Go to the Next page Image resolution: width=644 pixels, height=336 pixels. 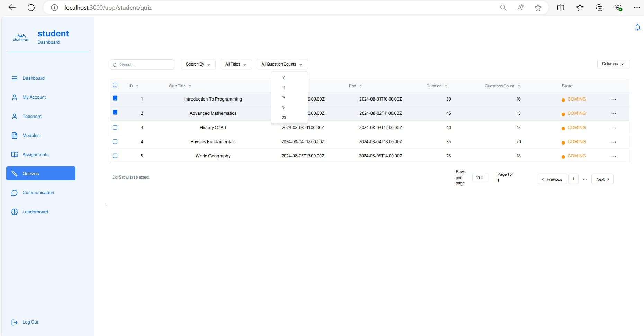coord(602,179)
